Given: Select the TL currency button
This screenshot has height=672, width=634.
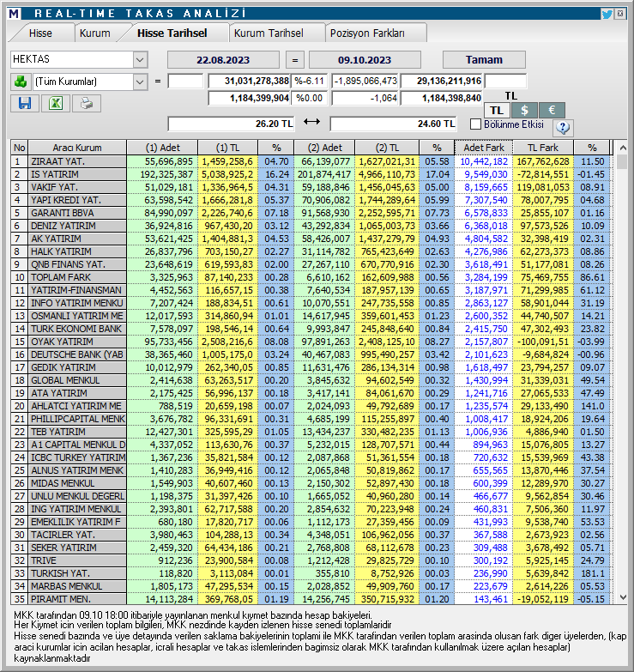Looking at the screenshot, I should pyautogui.click(x=497, y=111).
